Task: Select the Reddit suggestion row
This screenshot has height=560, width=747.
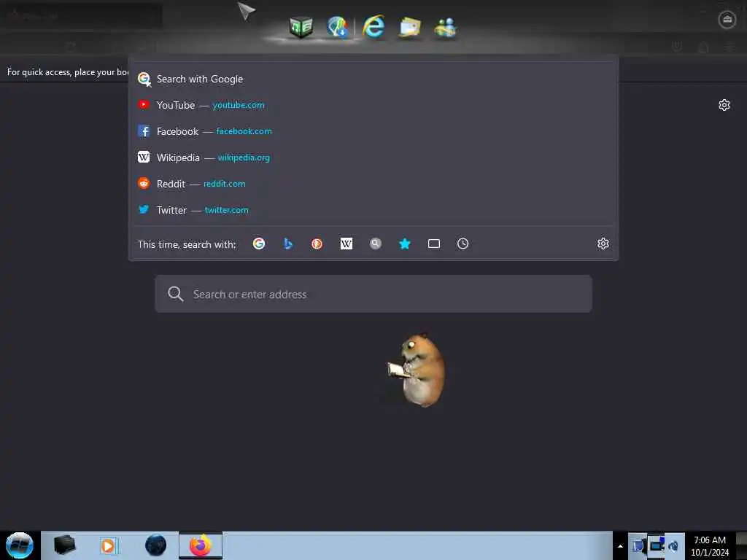Action: coord(373,184)
